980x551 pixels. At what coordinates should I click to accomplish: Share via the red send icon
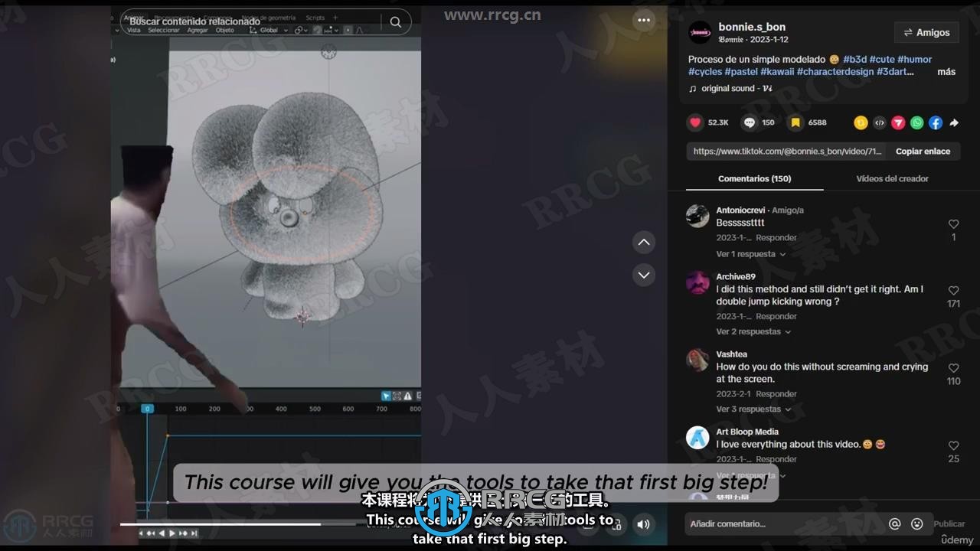pyautogui.click(x=898, y=122)
